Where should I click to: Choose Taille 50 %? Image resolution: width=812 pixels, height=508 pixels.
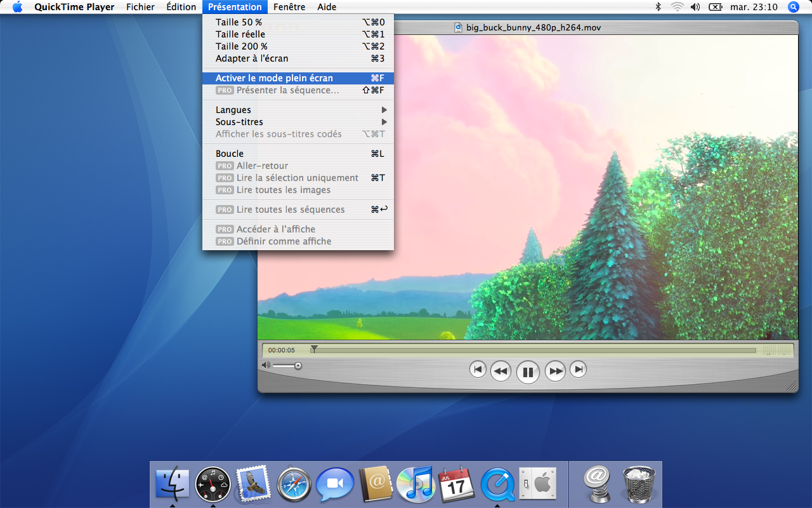tap(298, 22)
